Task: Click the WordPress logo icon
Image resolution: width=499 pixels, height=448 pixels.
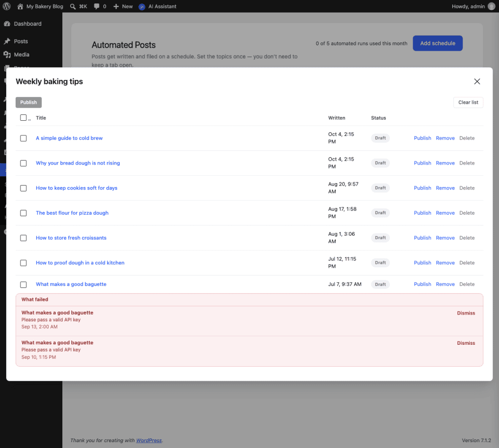Action: tap(7, 6)
